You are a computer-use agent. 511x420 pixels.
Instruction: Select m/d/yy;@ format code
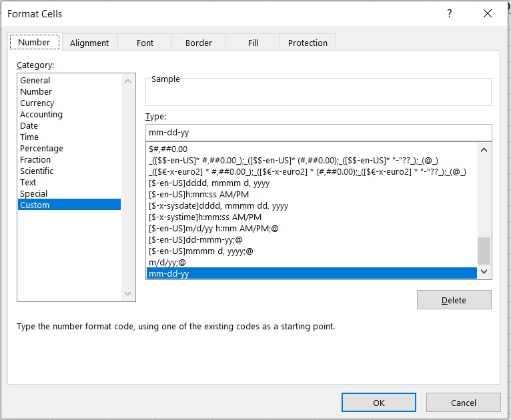tap(312, 263)
